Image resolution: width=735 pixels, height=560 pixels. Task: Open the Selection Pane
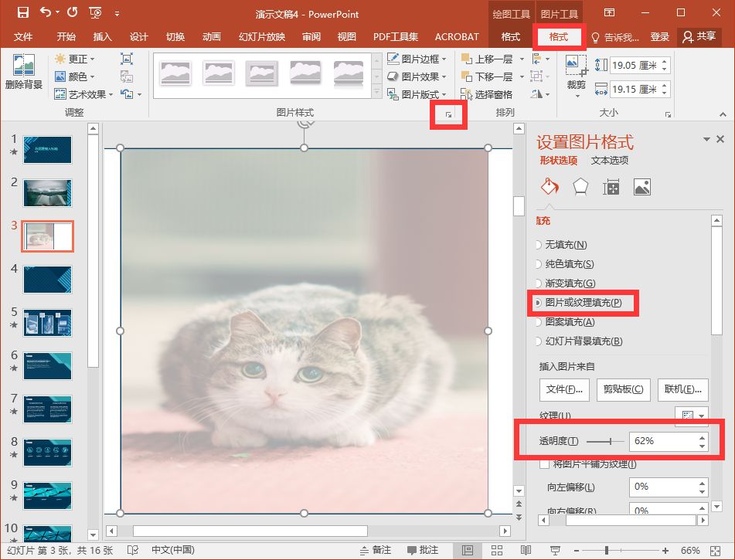pyautogui.click(x=493, y=93)
